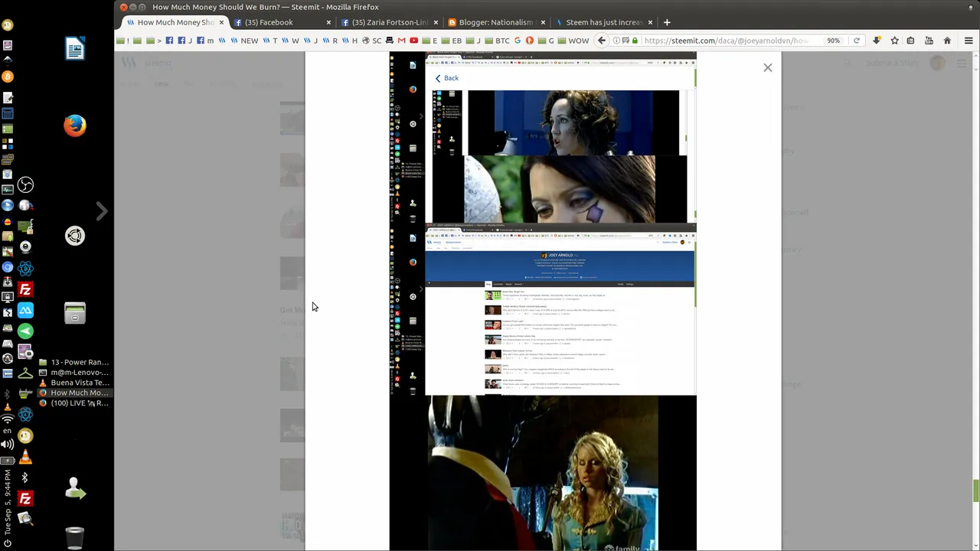
Task: Click the log out user icon
Action: [74, 488]
